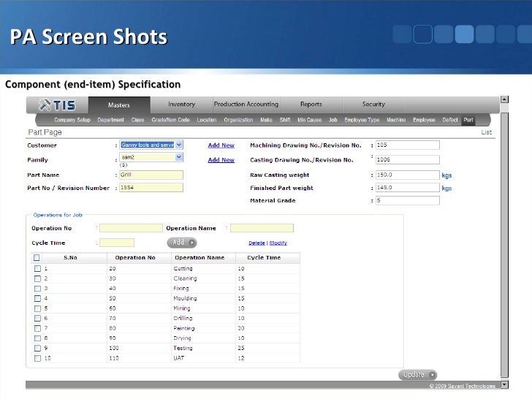Image resolution: width=532 pixels, height=399 pixels.
Task: Check the Drilling operation row
Action: tap(37, 319)
